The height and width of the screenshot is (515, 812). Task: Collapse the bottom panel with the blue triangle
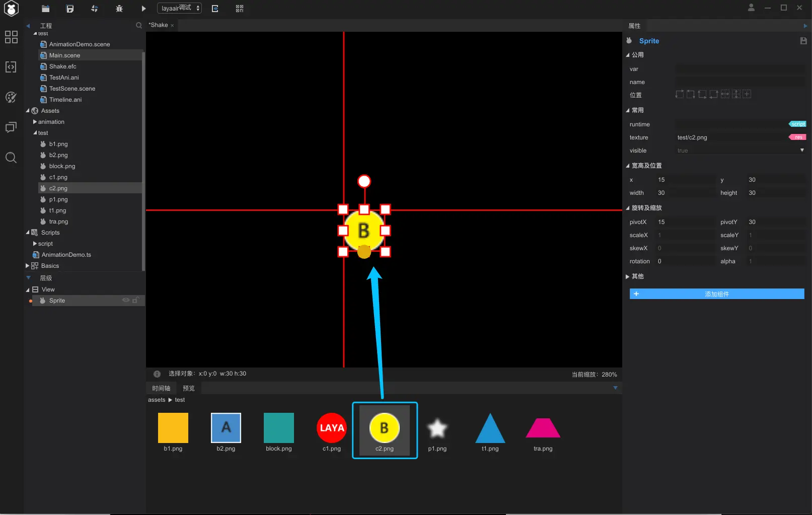(615, 388)
